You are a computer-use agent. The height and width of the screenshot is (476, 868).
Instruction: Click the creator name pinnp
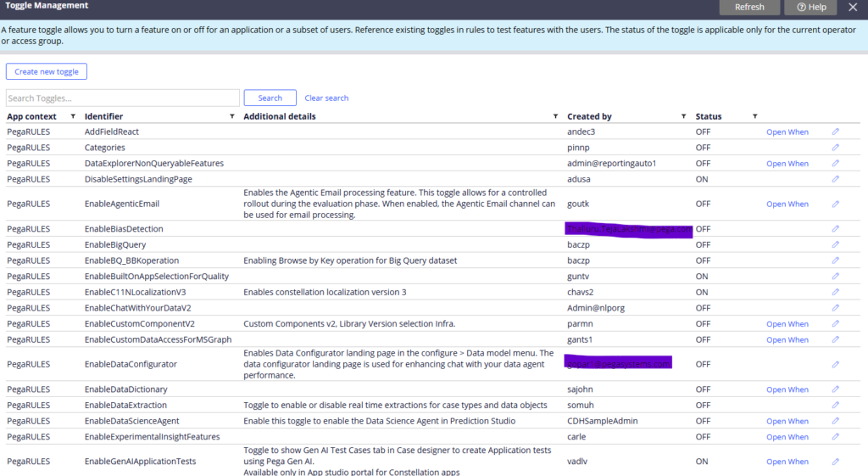(578, 148)
